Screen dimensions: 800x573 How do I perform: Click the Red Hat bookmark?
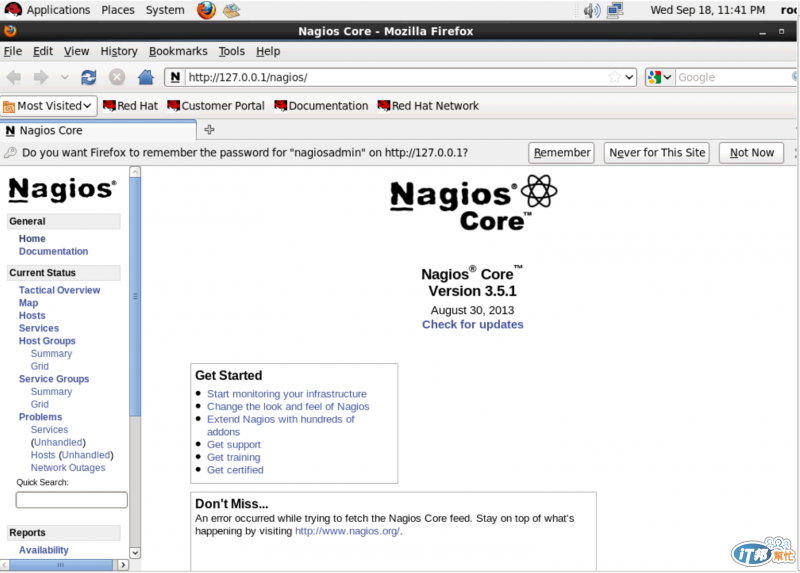point(130,106)
